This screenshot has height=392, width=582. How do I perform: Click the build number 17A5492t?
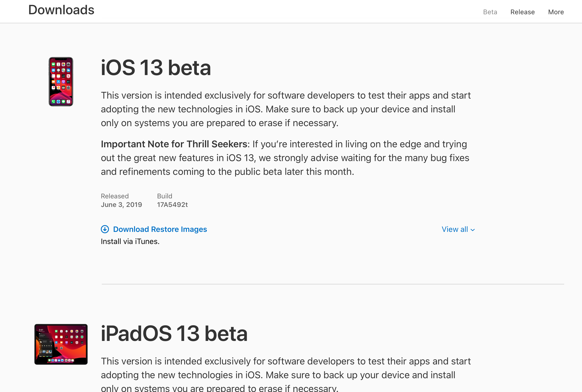coord(172,205)
